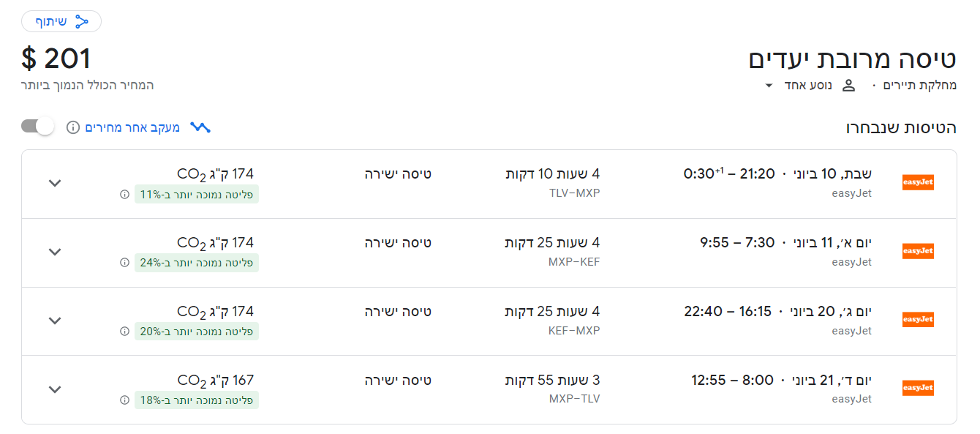The image size is (980, 434).
Task: Click the info icon next to 11% emissions badge
Action: click(124, 195)
